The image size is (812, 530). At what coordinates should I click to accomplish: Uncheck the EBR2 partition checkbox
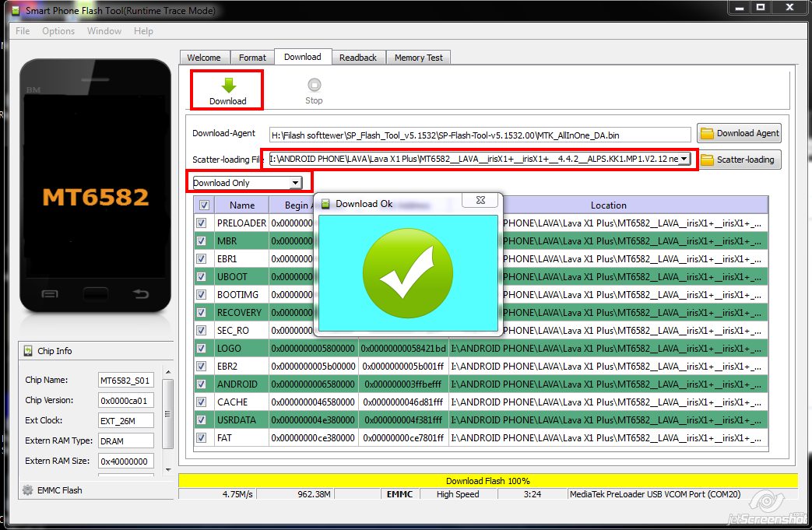[x=202, y=366]
